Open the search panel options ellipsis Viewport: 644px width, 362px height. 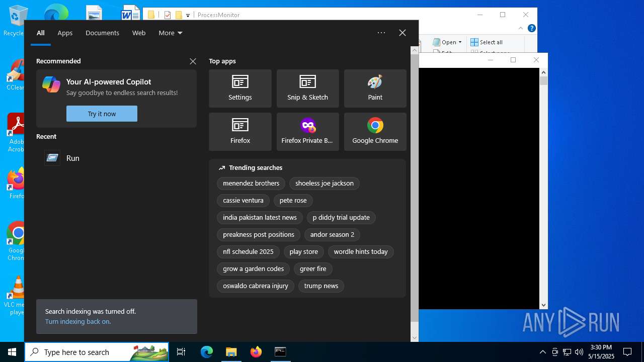pyautogui.click(x=381, y=33)
